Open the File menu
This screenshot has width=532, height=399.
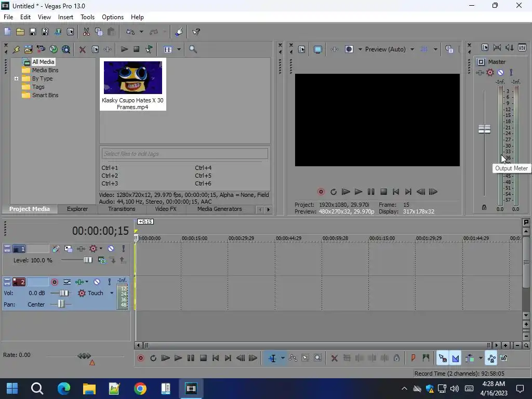point(8,17)
